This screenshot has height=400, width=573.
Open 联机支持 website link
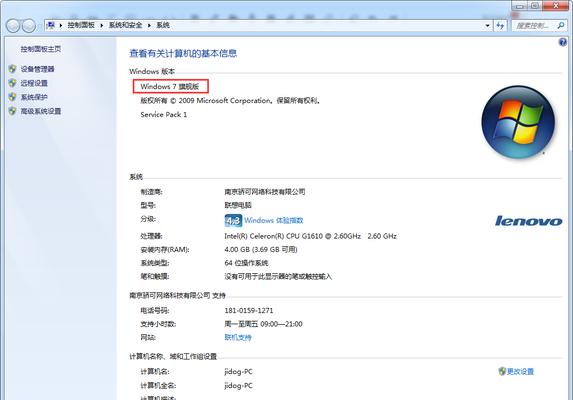(x=238, y=338)
